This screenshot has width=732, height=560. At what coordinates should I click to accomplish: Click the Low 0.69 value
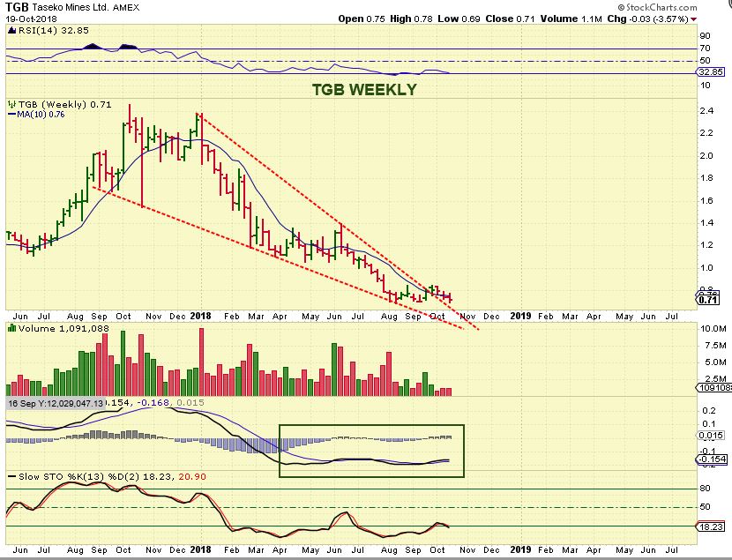tap(459, 19)
